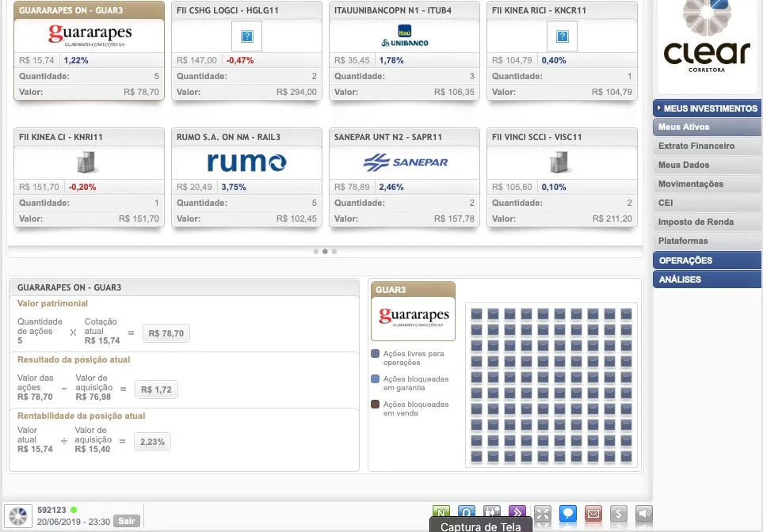
Task: Select the SANEPAR SAPR11 asset card
Action: coord(404,178)
